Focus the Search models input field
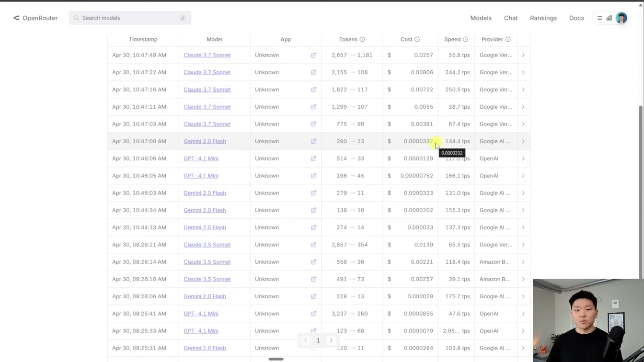The height and width of the screenshot is (362, 644). click(130, 18)
